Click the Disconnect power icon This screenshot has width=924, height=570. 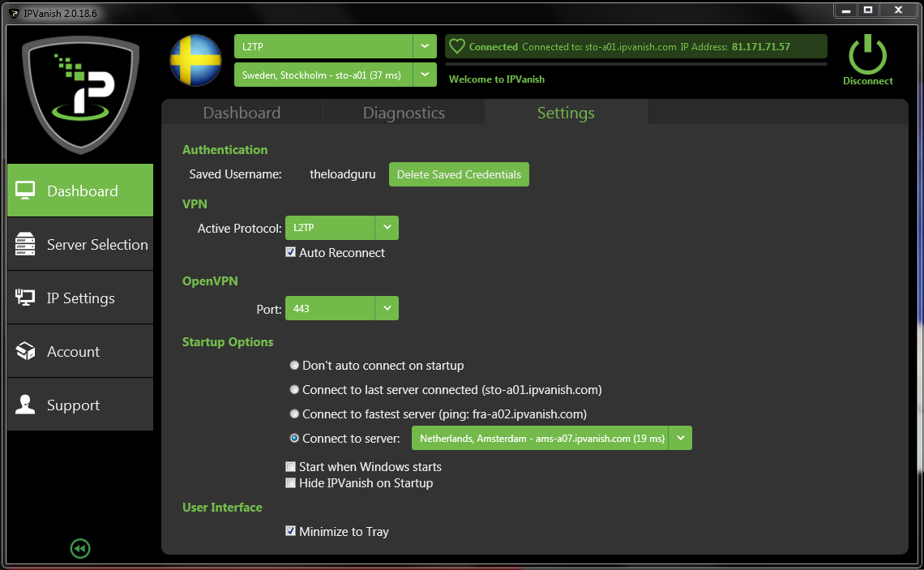tap(867, 54)
